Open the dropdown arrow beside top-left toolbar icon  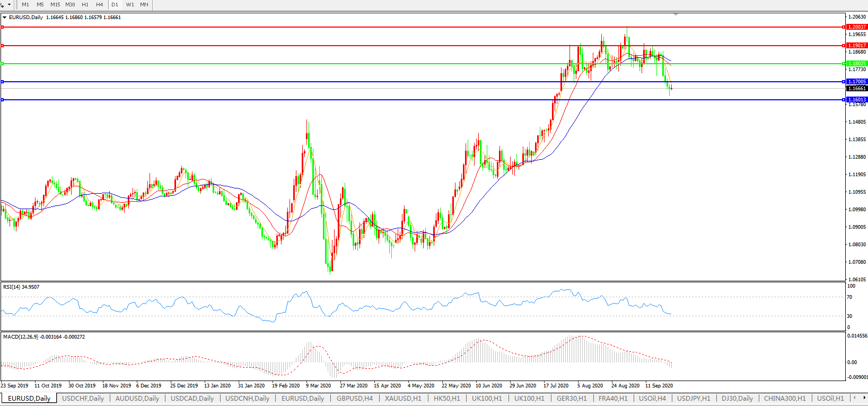pyautogui.click(x=10, y=5)
